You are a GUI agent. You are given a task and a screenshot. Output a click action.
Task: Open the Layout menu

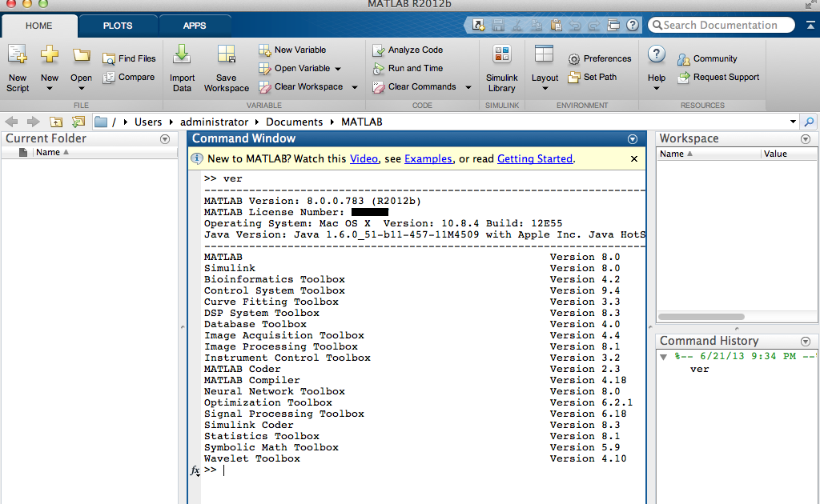[545, 69]
